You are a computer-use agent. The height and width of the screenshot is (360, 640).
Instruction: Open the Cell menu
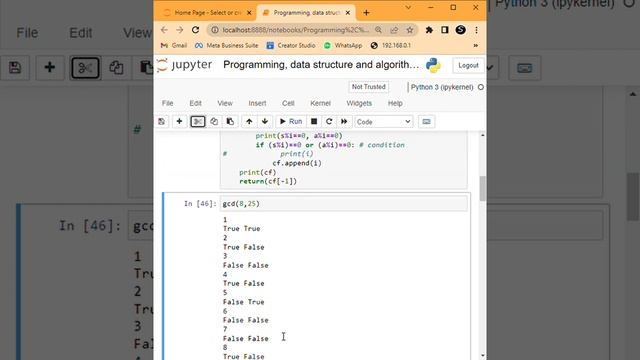click(x=288, y=103)
